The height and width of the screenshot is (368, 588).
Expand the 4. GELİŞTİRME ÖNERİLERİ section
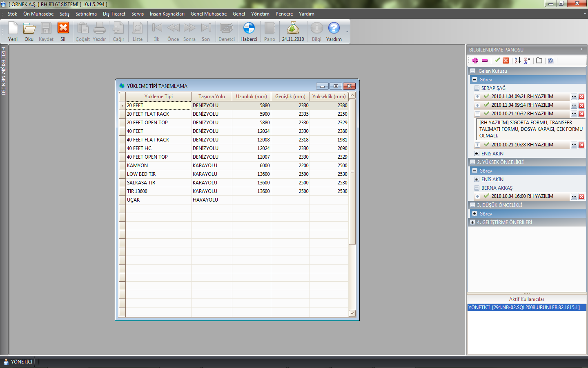point(473,222)
